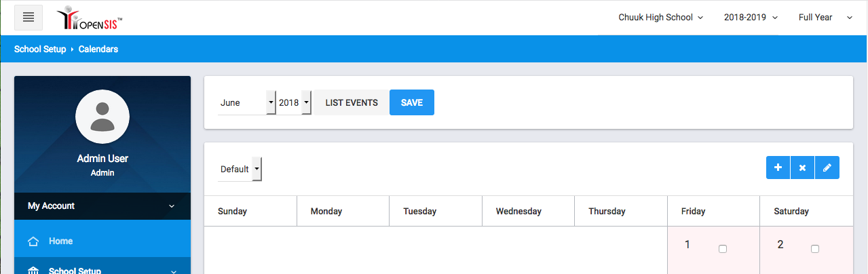Click the pencil icon to edit calendar
Viewport: 868px width, 274px height.
[x=827, y=168]
